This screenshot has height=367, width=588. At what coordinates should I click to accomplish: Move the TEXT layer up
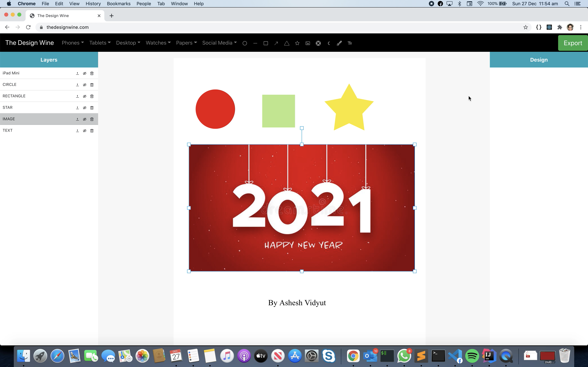point(77,131)
